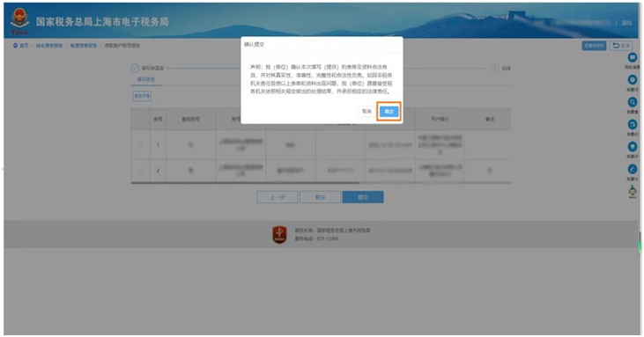Click the blue 提交 button below the table
Viewport: 644px width, 337px height.
tap(363, 197)
